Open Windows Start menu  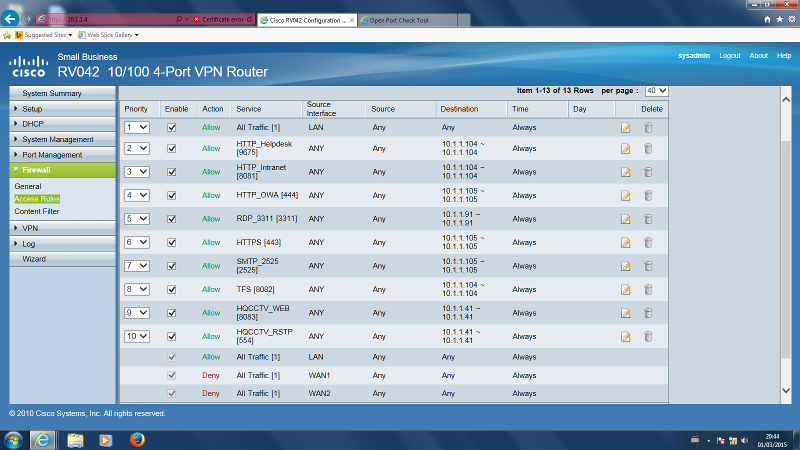point(13,440)
